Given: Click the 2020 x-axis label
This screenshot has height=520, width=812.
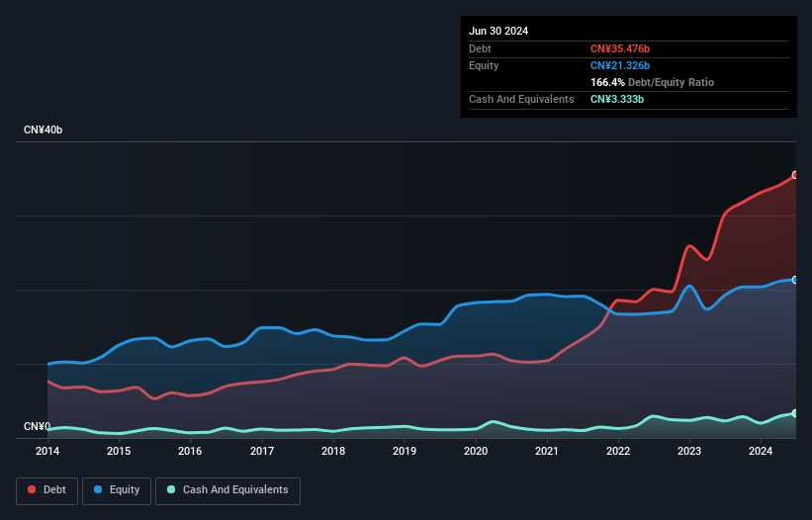Looking at the screenshot, I should (x=476, y=451).
